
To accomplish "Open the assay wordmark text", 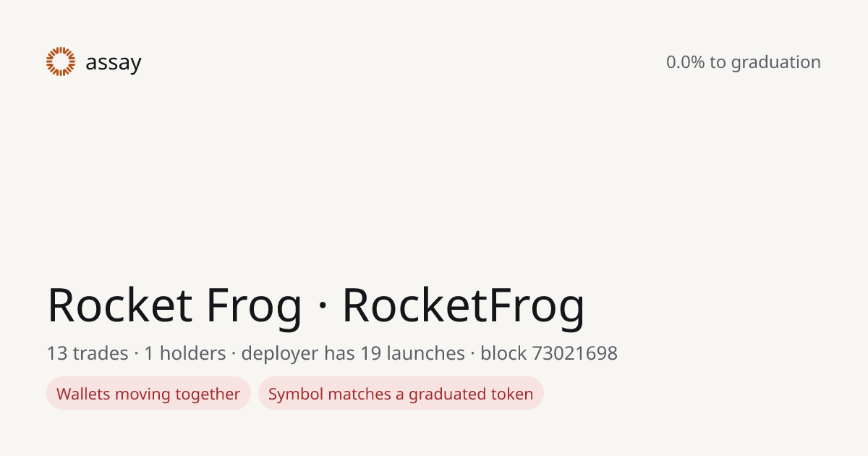I will [114, 63].
